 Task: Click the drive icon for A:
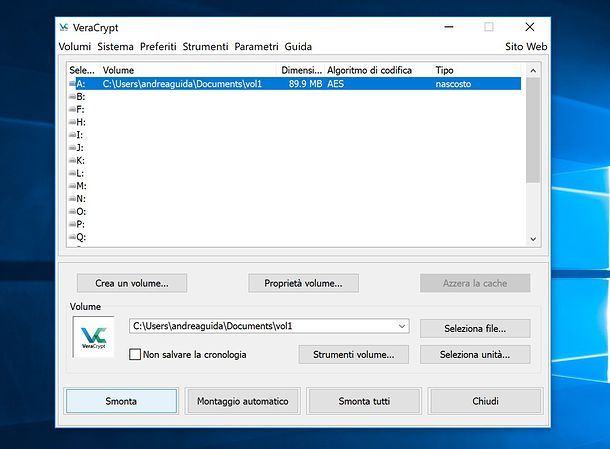[x=72, y=84]
